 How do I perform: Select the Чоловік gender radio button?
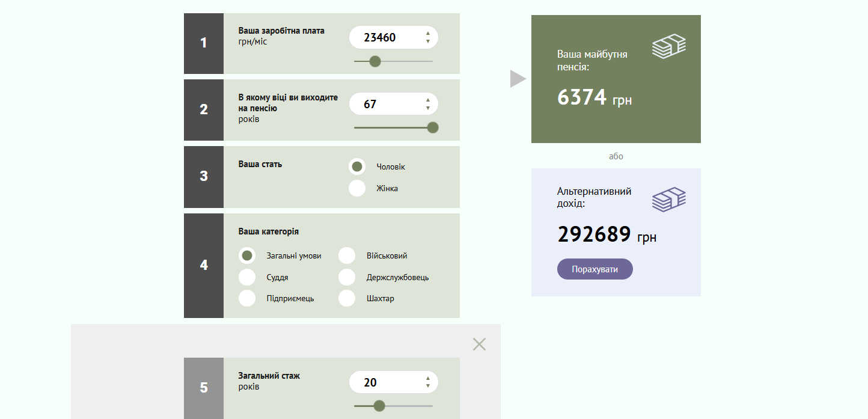(357, 167)
